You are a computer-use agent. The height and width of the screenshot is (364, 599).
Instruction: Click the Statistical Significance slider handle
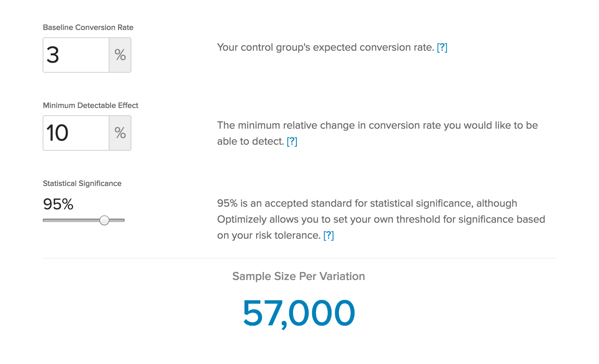[104, 220]
